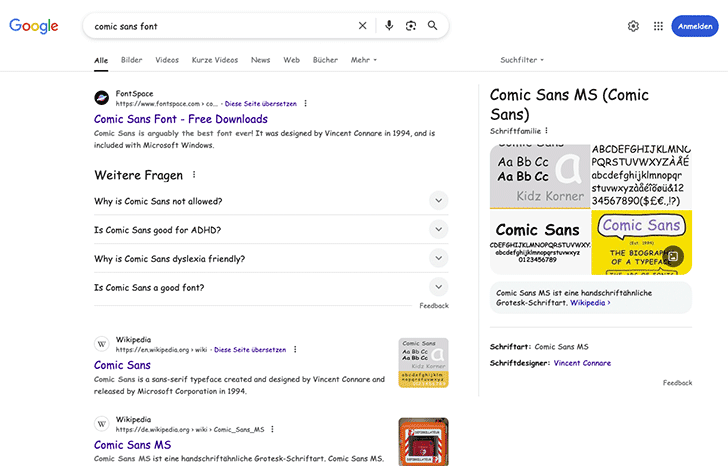
Task: Click the favicon of German Wikipedia result
Action: pyautogui.click(x=102, y=424)
